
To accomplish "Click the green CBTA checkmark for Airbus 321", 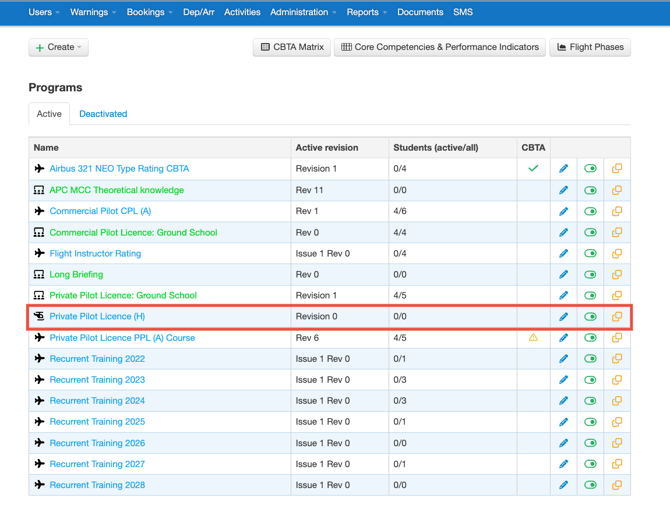I will click(x=533, y=169).
